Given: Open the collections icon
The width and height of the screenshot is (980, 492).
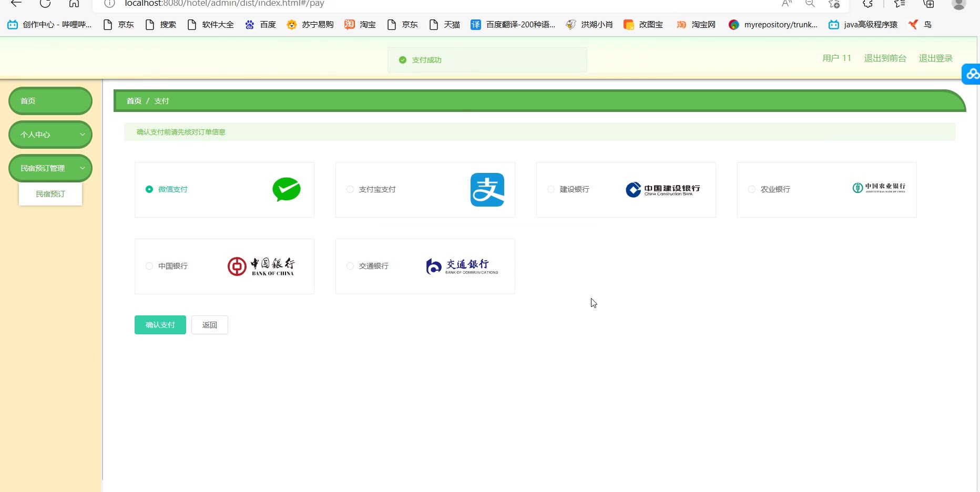Looking at the screenshot, I should pos(929,4).
